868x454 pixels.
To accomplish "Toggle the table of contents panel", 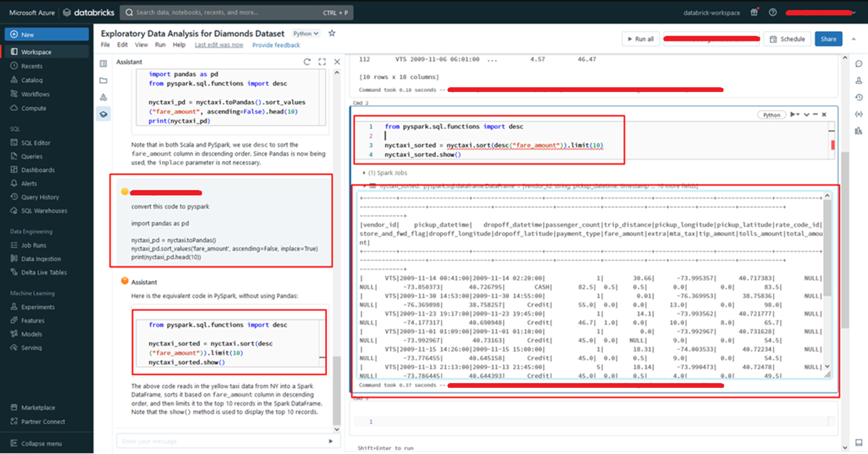I will coord(104,64).
